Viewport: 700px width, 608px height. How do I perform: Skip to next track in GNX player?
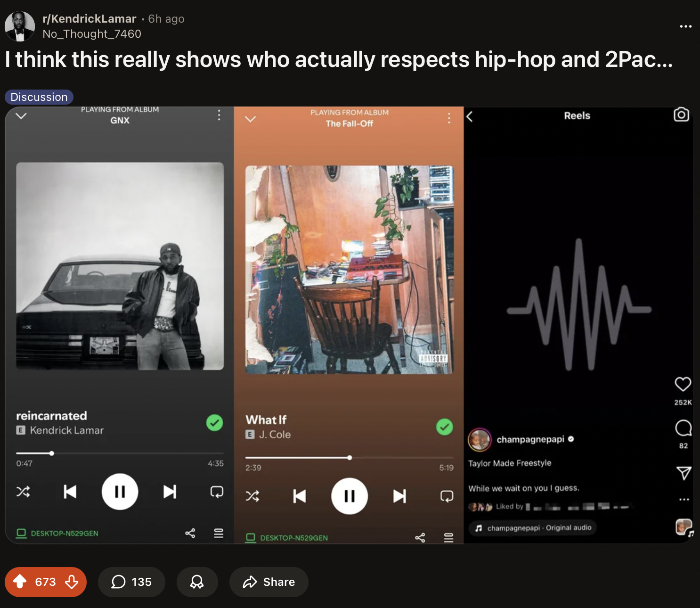(x=170, y=492)
